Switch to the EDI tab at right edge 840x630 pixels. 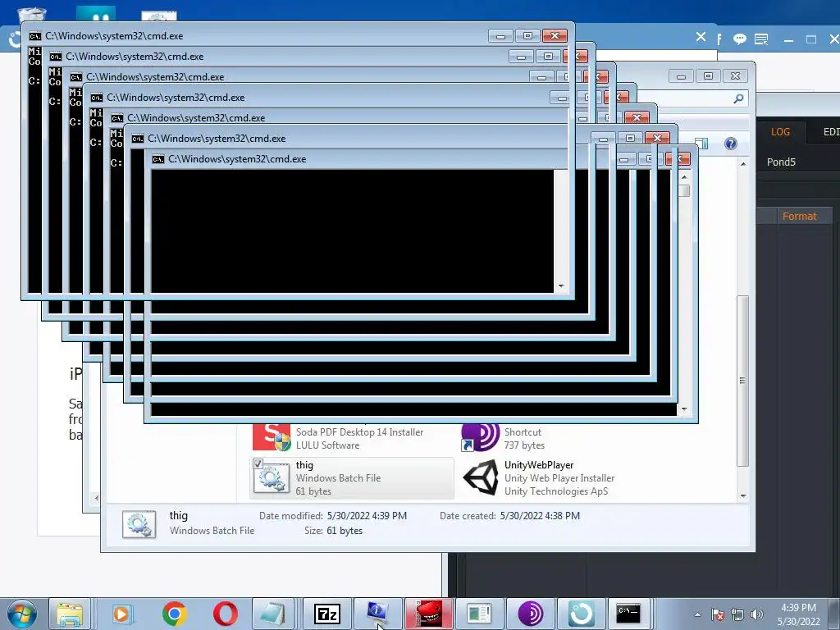[829, 132]
